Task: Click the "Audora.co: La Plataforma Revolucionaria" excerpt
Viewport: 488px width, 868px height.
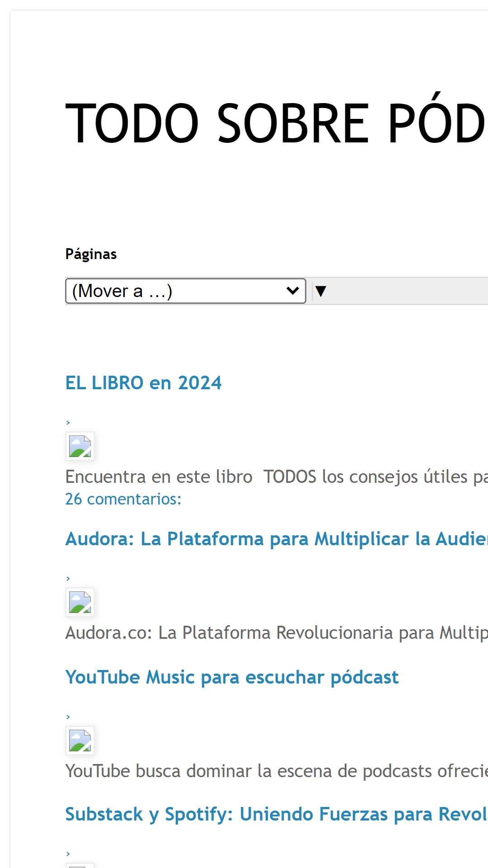Action: point(277,633)
